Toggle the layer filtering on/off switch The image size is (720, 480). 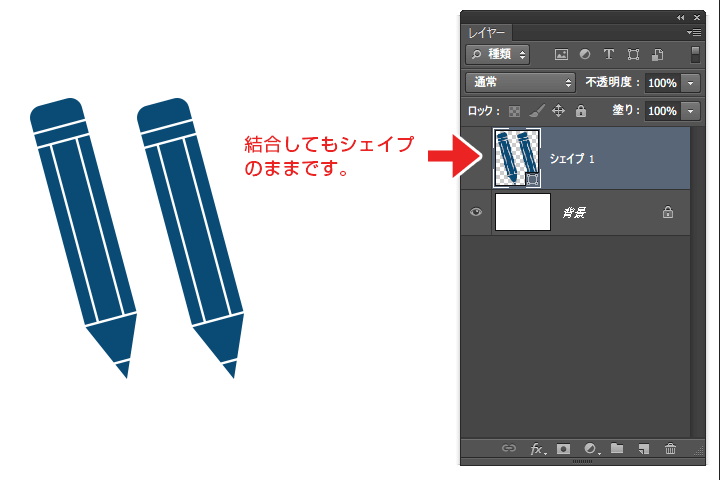tap(695, 54)
